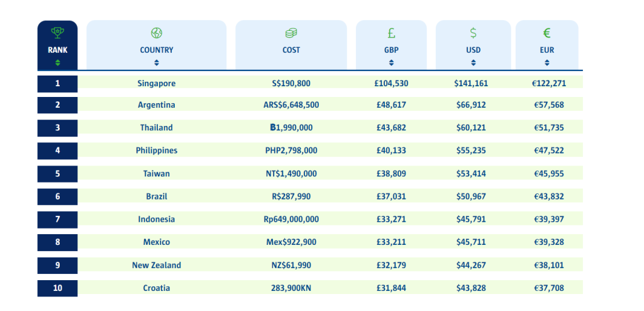Image resolution: width=644 pixels, height=311 pixels.
Task: Select the COUNTRY column header label
Action: point(157,50)
